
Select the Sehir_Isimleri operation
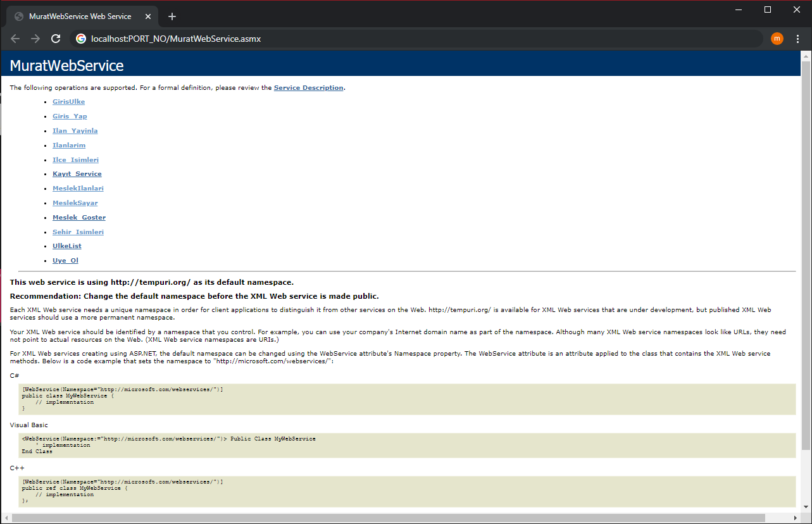(78, 232)
